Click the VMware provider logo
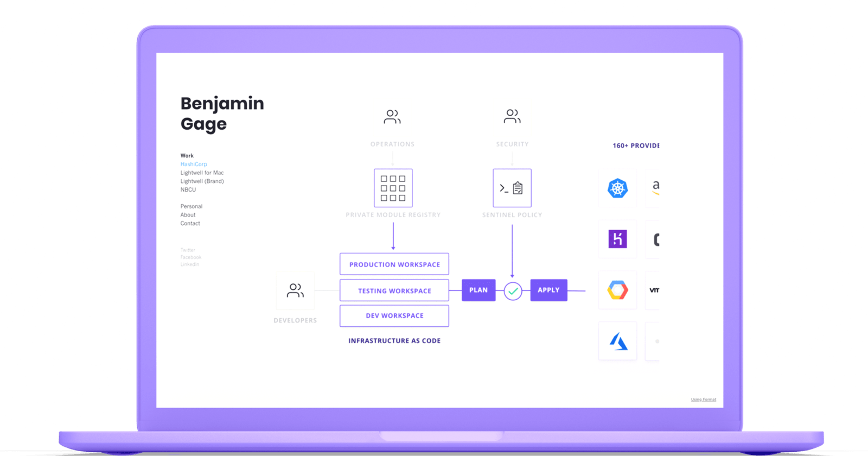This screenshot has height=456, width=868. (x=653, y=290)
